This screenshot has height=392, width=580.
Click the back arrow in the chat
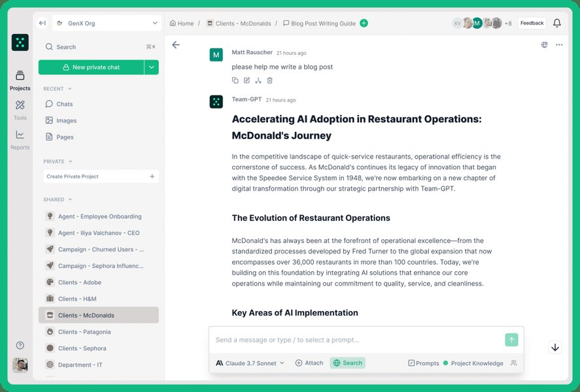point(176,44)
